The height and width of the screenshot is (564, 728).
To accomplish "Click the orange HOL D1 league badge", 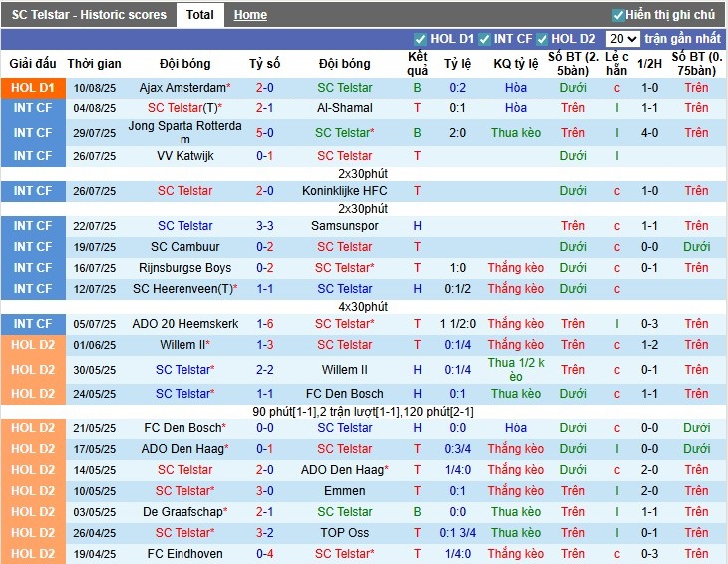I will (x=33, y=88).
